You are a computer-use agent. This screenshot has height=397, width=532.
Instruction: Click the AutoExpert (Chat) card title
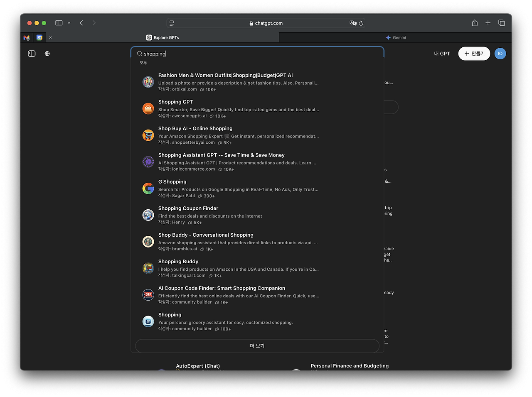pos(198,366)
